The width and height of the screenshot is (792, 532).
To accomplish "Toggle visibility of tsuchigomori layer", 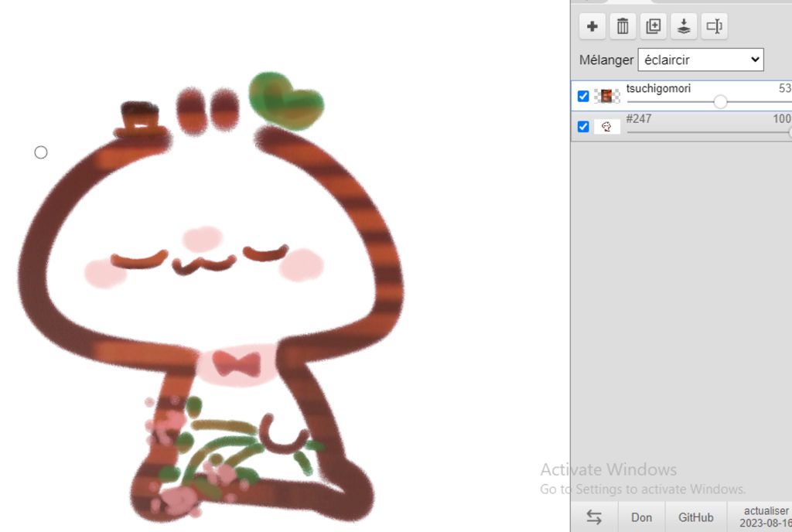I will (x=583, y=96).
